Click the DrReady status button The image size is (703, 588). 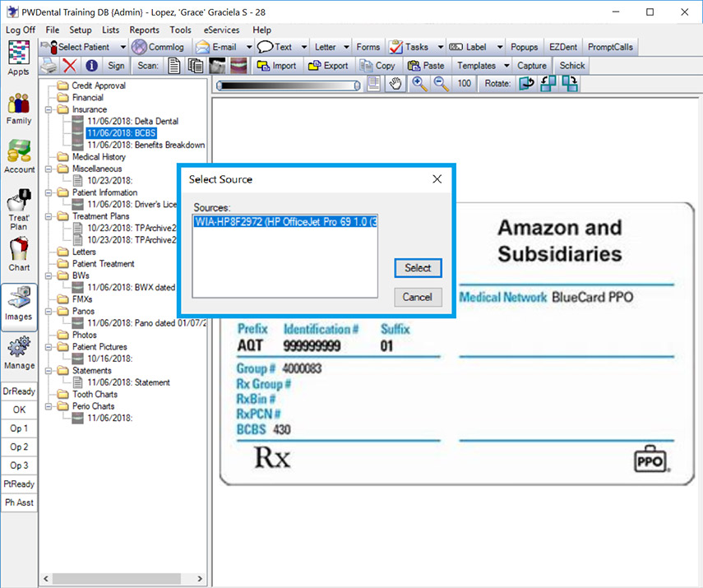(x=19, y=391)
